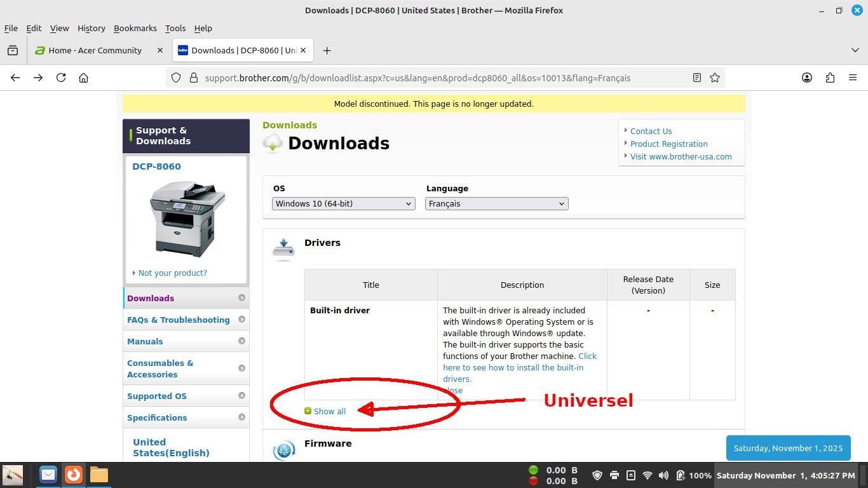868x488 pixels.
Task: Open the Firefox account menu
Action: [807, 78]
